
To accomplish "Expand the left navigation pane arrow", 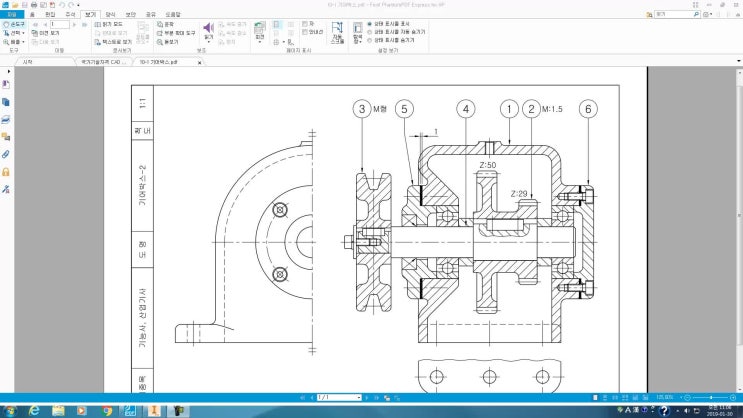I will coord(9,72).
